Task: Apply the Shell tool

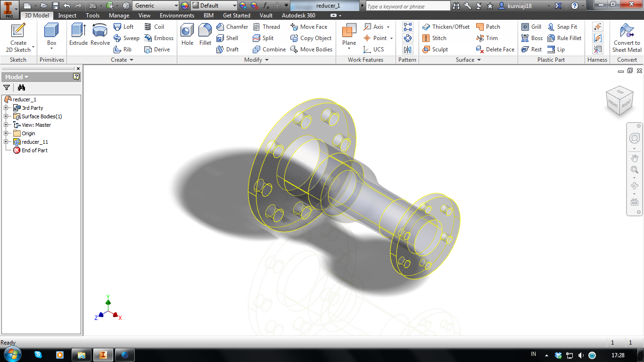Action: coord(227,38)
